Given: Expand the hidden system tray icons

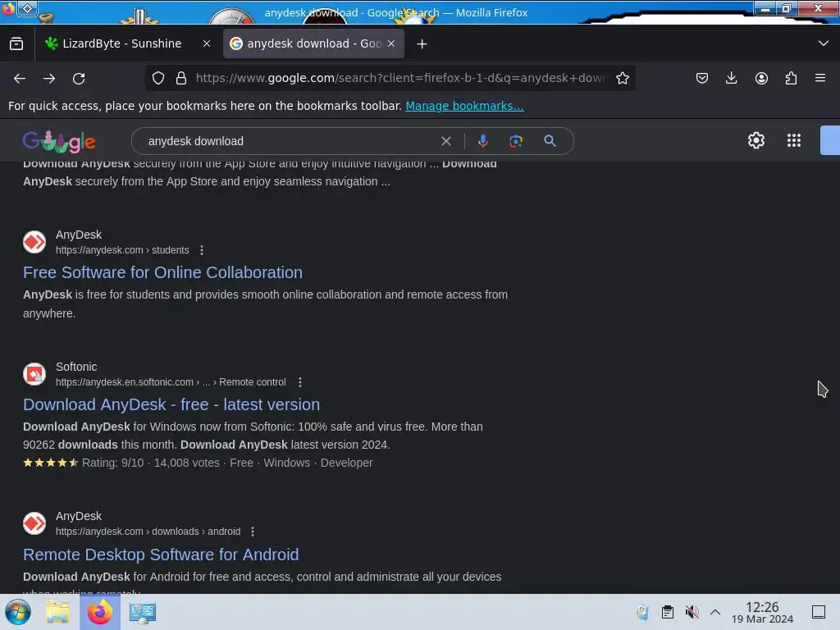Looking at the screenshot, I should (715, 612).
